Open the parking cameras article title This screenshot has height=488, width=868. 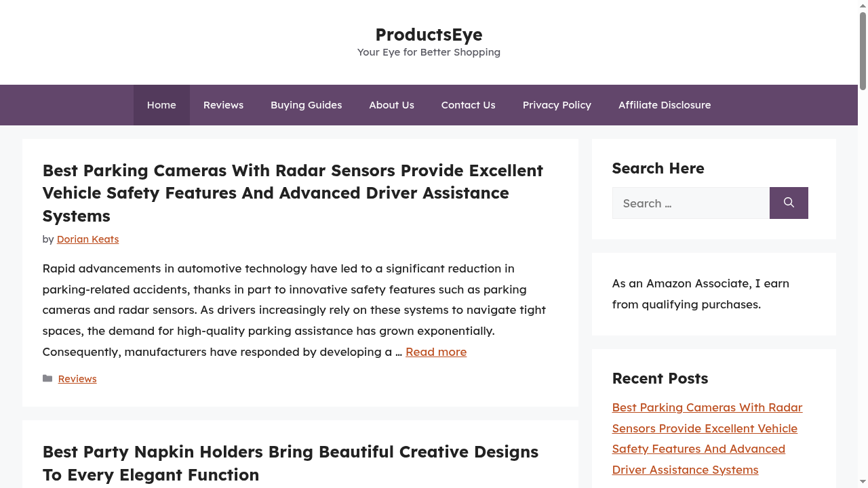pos(292,192)
